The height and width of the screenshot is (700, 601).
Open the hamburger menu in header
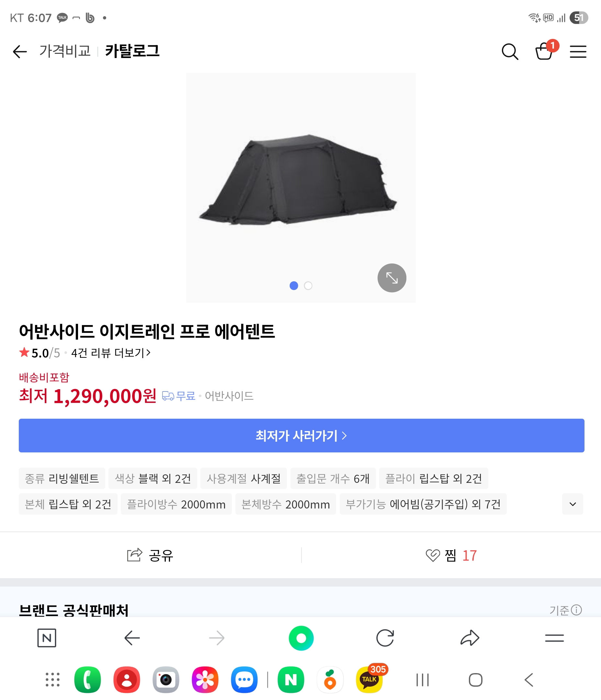tap(578, 52)
